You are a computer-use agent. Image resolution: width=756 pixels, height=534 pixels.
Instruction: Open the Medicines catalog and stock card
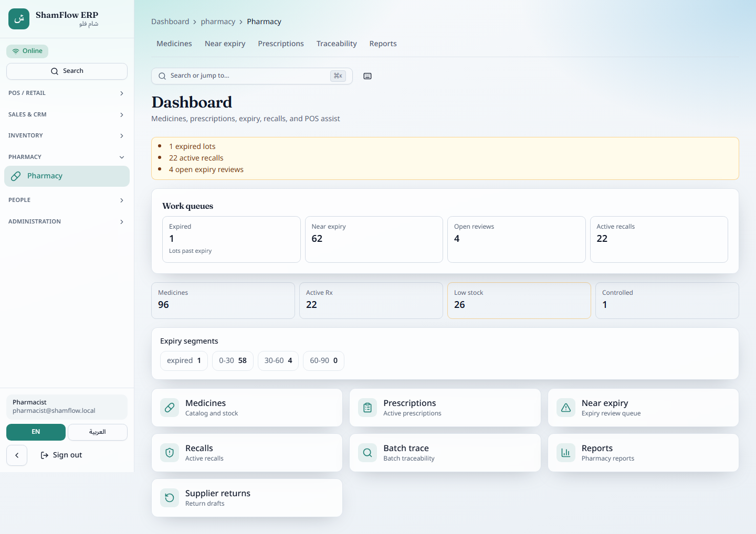[247, 408]
